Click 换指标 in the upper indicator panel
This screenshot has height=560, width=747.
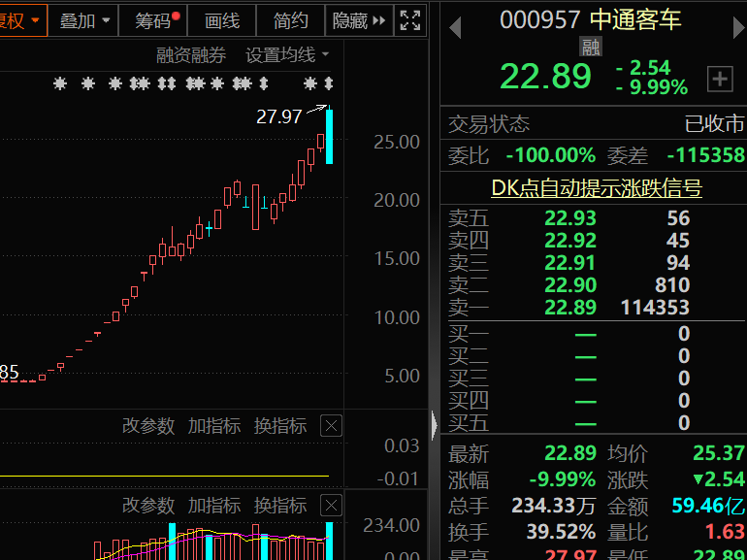click(x=280, y=426)
